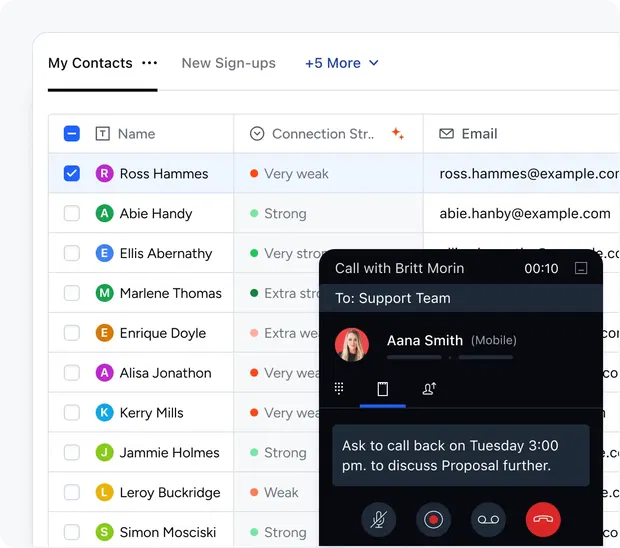Screen dimensions: 620x548
Task: Toggle the select-all header checkbox
Action: click(72, 133)
